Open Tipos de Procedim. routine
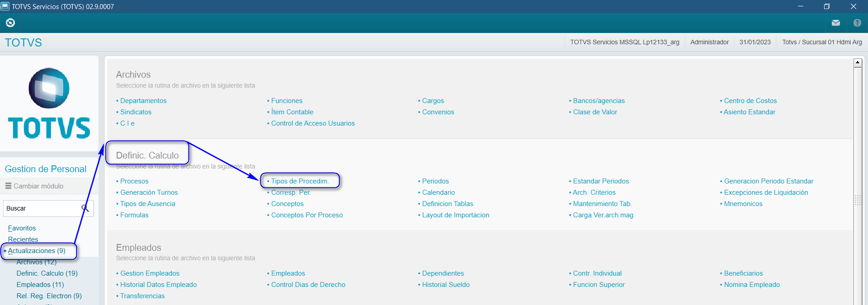 [299, 181]
